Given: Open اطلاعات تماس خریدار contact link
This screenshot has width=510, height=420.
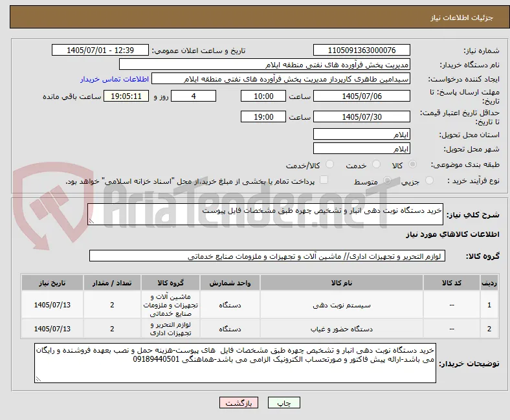Looking at the screenshot, I should (x=115, y=79).
